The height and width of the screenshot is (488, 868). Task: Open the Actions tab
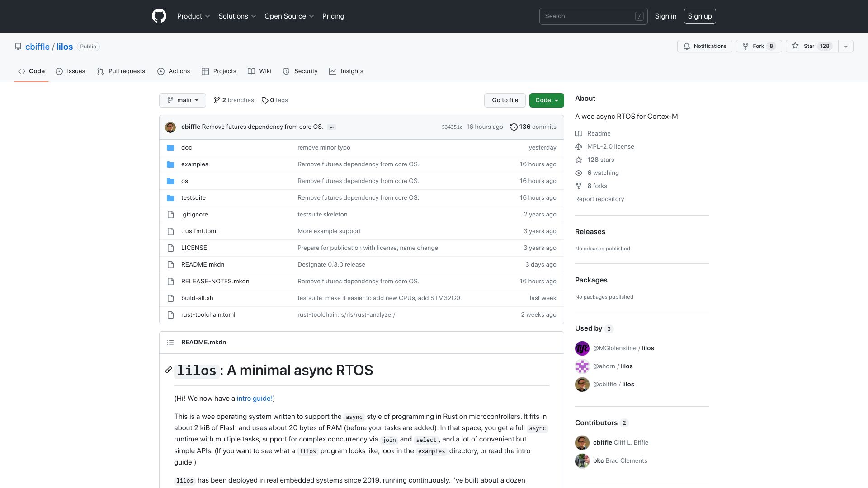point(174,71)
